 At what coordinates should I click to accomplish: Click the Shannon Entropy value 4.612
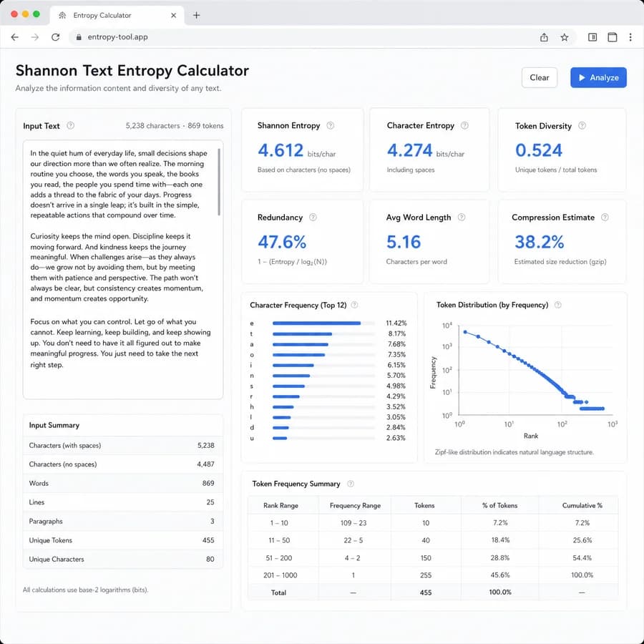(280, 150)
